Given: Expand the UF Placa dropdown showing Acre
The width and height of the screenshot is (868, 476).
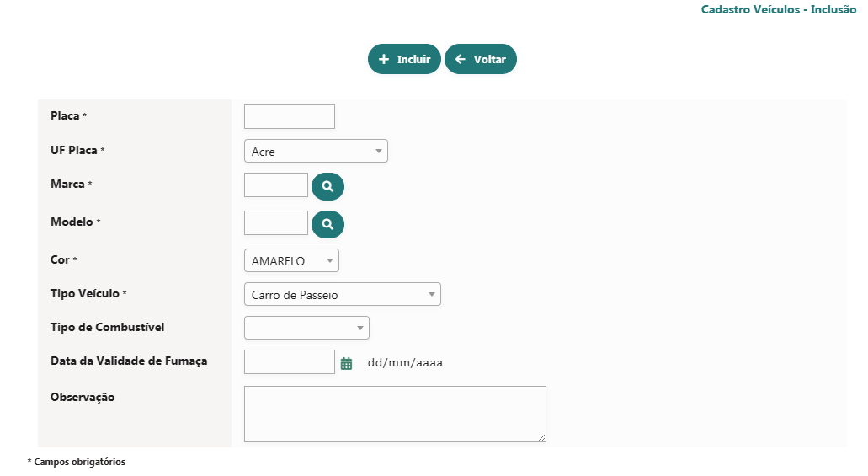Looking at the screenshot, I should click(316, 152).
